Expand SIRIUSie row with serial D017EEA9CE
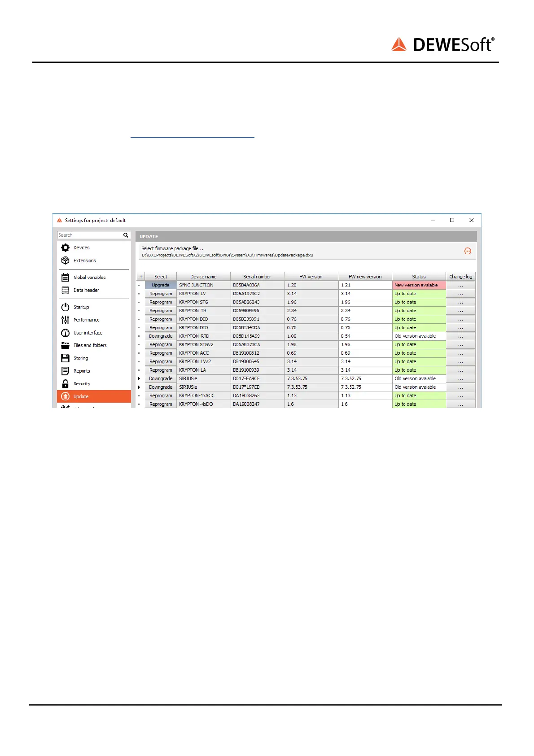This screenshot has width=534, height=756. pos(139,379)
